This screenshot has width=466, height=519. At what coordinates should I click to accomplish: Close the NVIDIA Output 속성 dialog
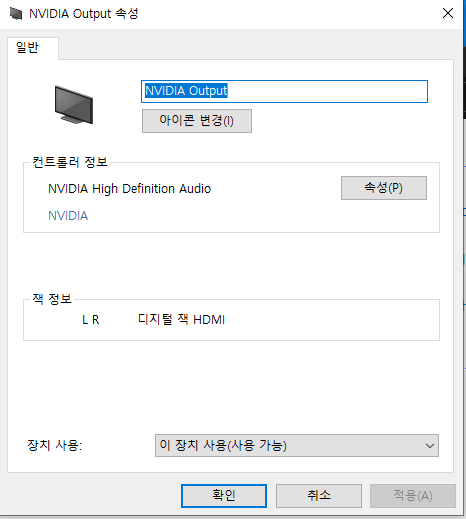pyautogui.click(x=448, y=13)
